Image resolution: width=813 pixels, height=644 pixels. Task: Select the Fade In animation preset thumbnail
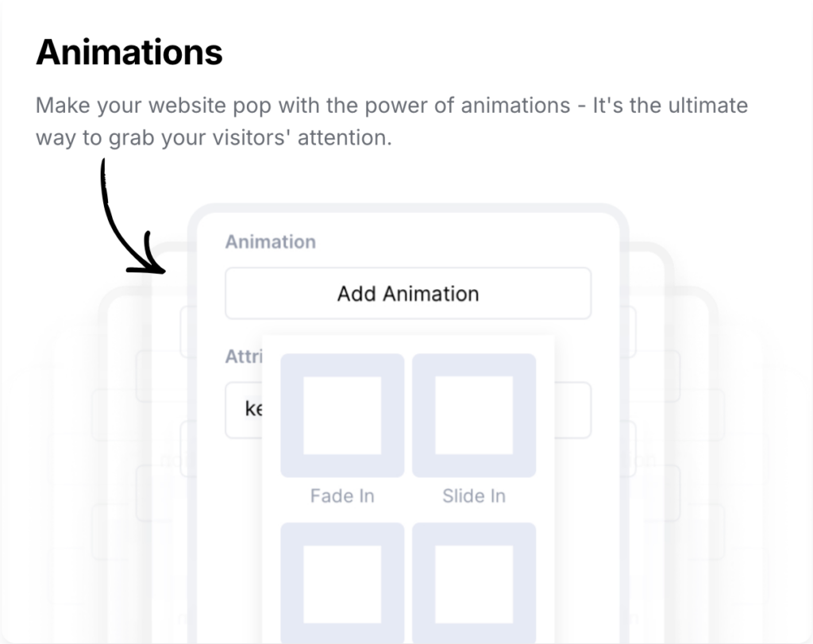click(342, 415)
